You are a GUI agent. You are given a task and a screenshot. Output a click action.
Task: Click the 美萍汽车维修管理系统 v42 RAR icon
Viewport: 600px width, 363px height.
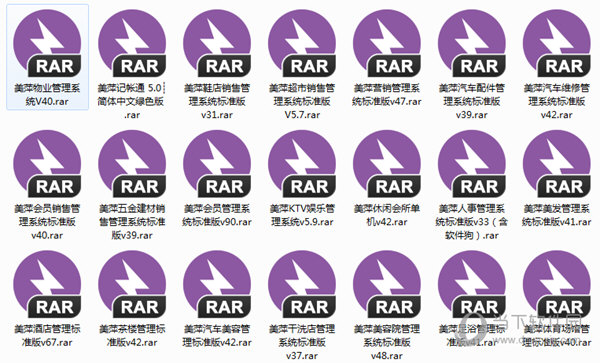tap(557, 43)
